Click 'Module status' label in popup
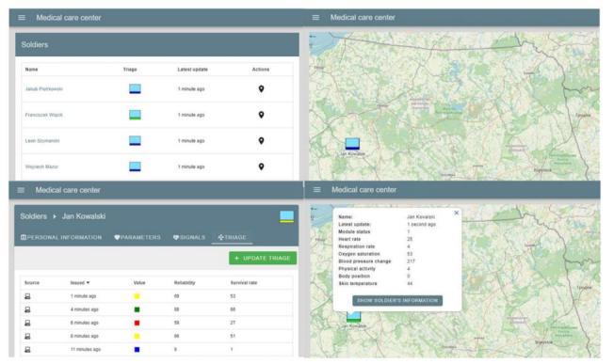 [x=354, y=231]
